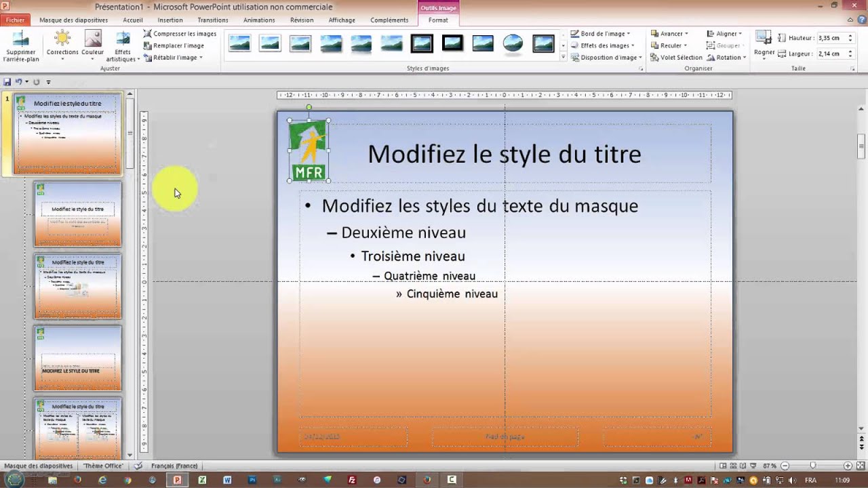Select the third layout thumbnail in panel

[x=78, y=286]
